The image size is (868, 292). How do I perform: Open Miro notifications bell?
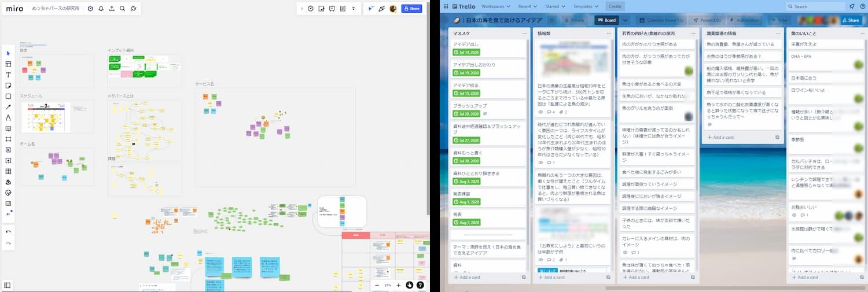point(101,9)
